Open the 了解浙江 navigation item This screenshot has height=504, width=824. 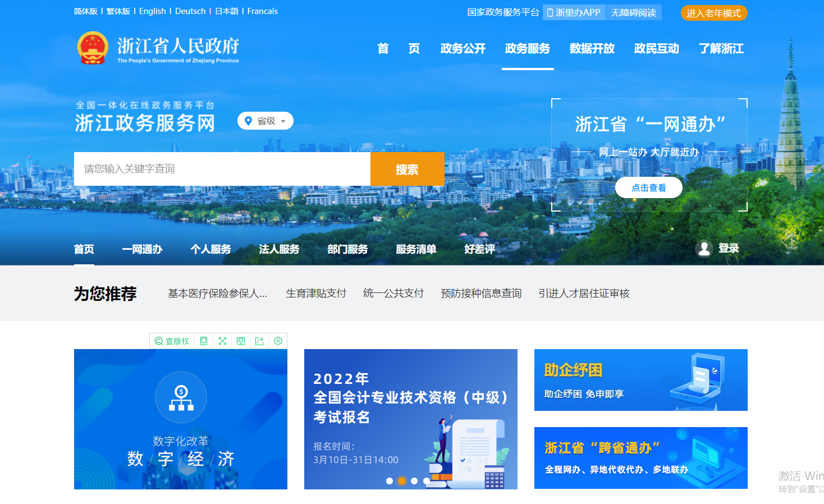tap(721, 49)
